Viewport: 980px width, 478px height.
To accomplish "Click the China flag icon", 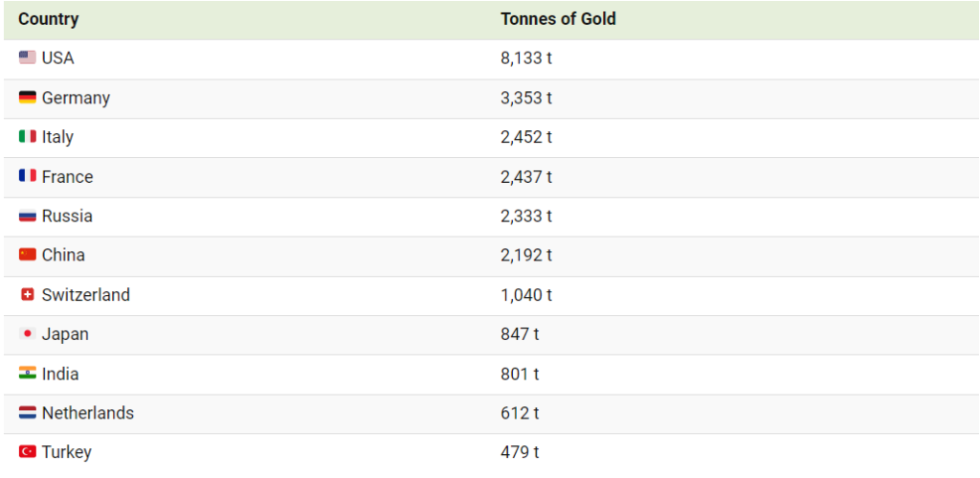I will pos(27,255).
